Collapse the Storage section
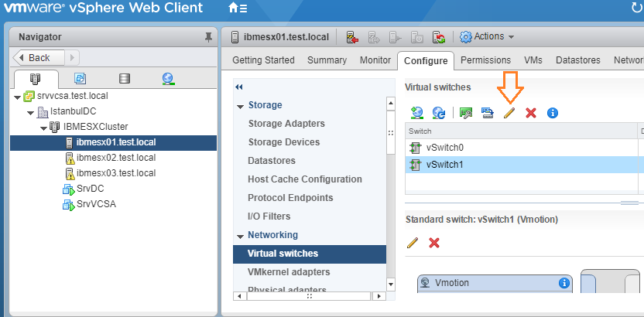Viewport: 644px width, 317px height. [240, 106]
